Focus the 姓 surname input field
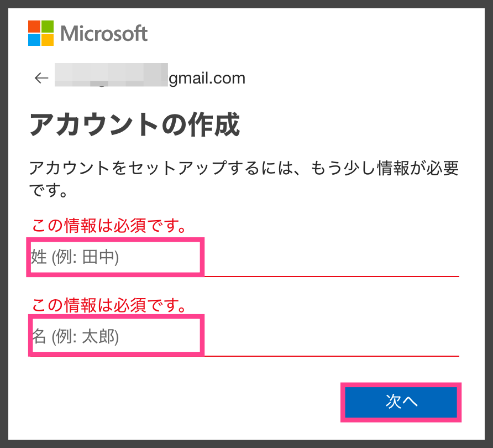This screenshot has width=493, height=448. click(244, 257)
